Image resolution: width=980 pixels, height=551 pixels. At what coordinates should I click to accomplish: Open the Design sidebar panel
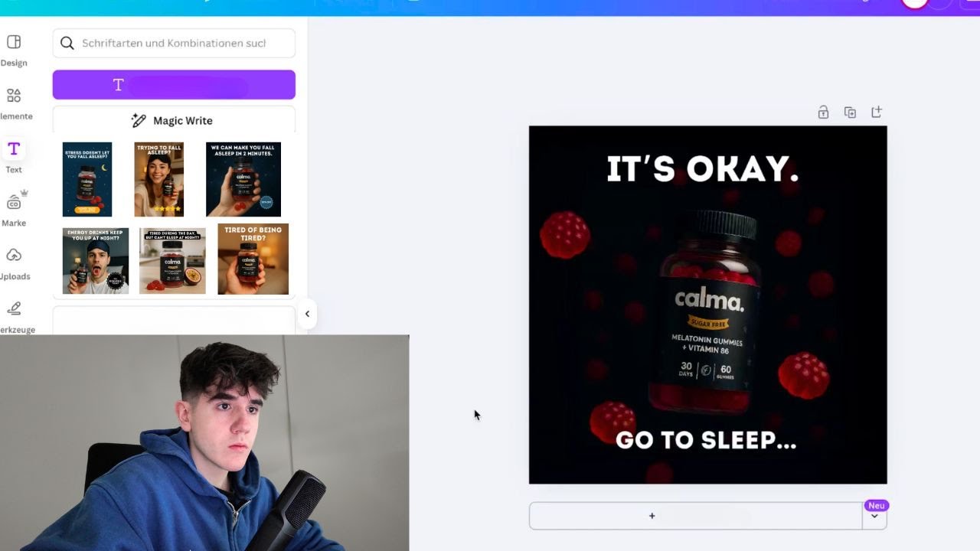point(14,51)
